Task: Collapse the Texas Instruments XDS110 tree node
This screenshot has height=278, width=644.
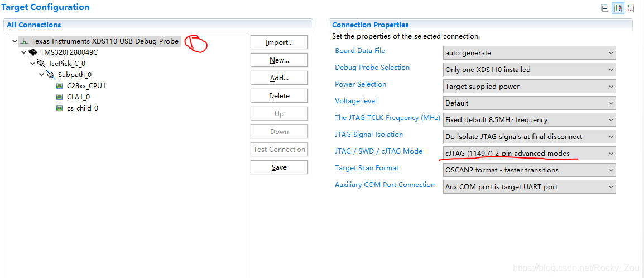Action: pyautogui.click(x=15, y=41)
